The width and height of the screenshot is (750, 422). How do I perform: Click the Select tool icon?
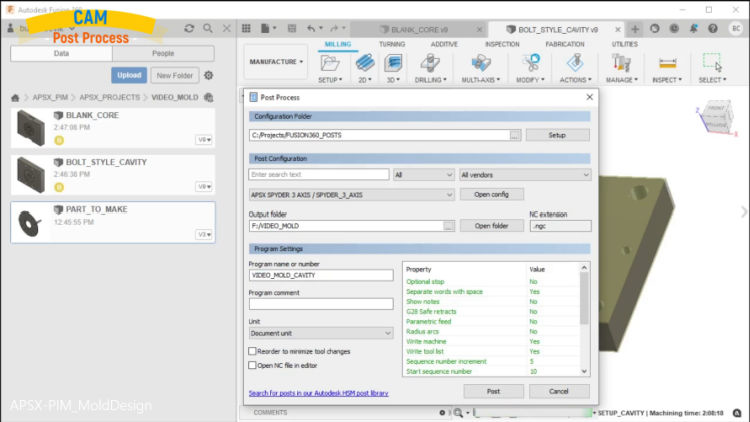(x=712, y=63)
